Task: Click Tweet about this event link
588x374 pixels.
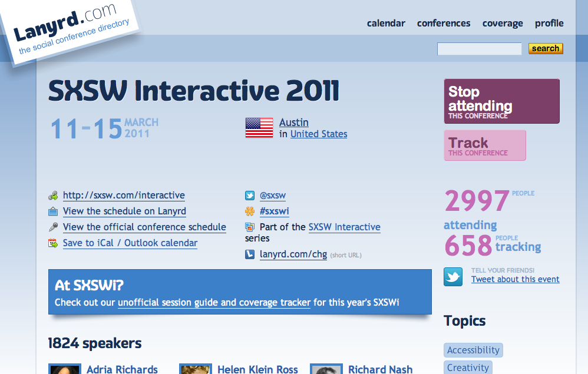Action: pyautogui.click(x=516, y=280)
